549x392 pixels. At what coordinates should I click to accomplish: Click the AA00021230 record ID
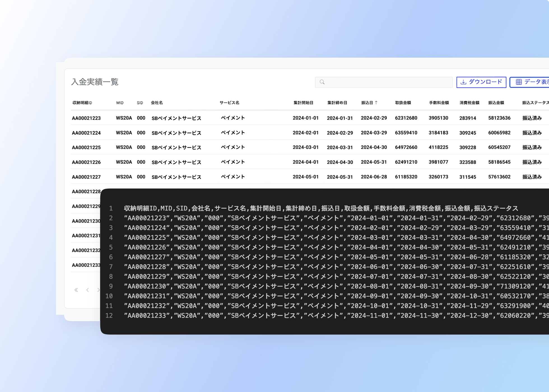click(86, 221)
